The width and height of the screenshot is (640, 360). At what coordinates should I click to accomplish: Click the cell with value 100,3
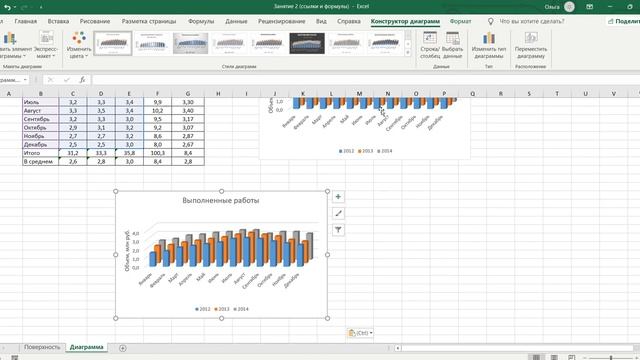pos(158,153)
